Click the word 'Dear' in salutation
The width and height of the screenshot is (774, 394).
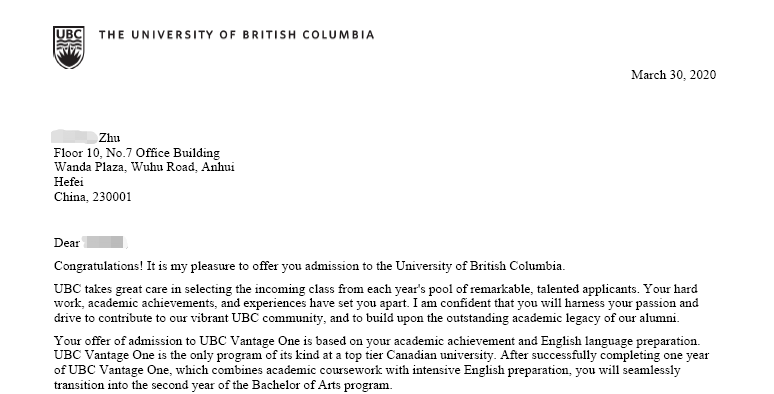pos(67,243)
